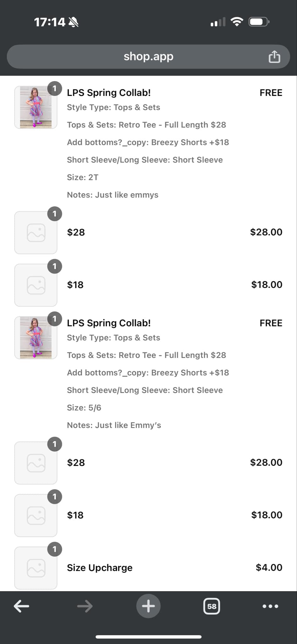
Task: Tap the first $28 item placeholder image
Action: (x=36, y=232)
